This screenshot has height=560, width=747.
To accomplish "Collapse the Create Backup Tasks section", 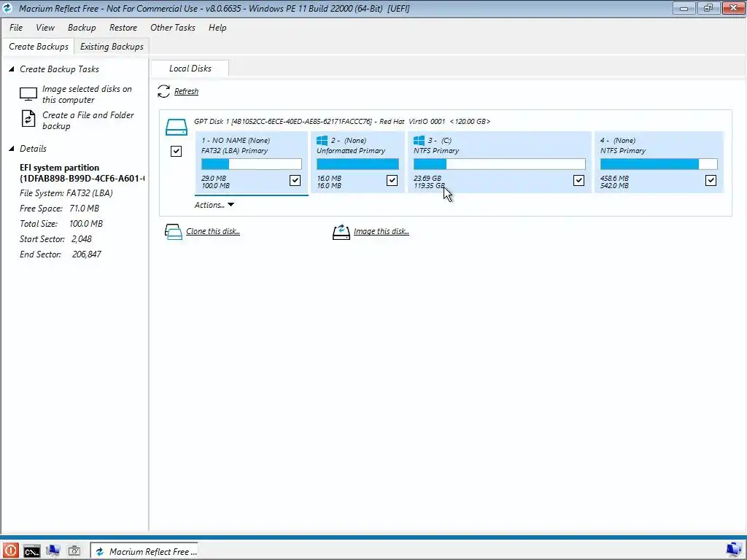I will pos(12,69).
